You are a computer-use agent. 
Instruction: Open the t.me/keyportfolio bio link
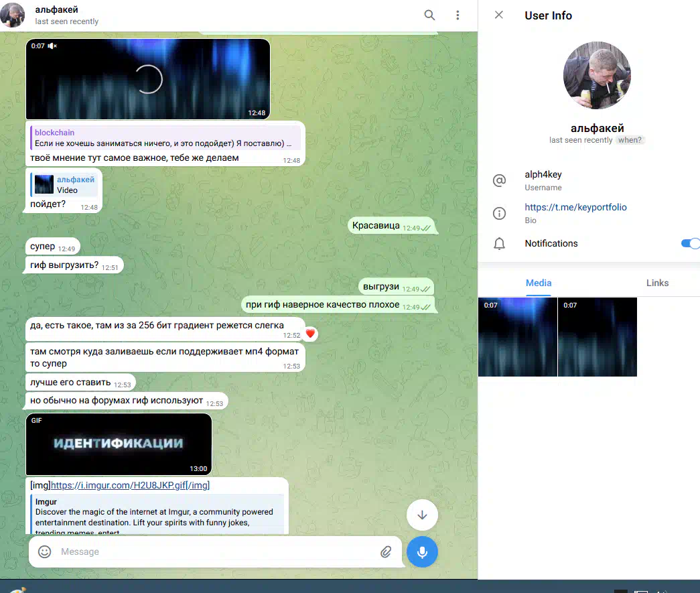pyautogui.click(x=575, y=207)
